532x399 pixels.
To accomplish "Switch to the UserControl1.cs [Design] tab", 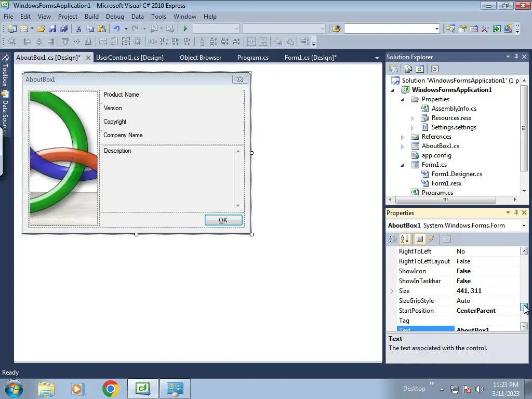I will click(129, 58).
